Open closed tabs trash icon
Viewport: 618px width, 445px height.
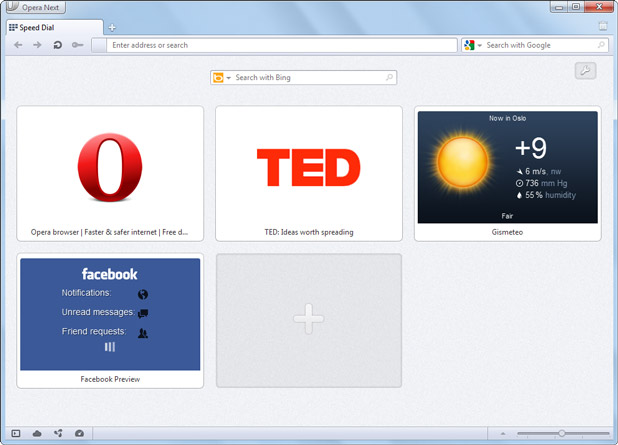click(603, 26)
